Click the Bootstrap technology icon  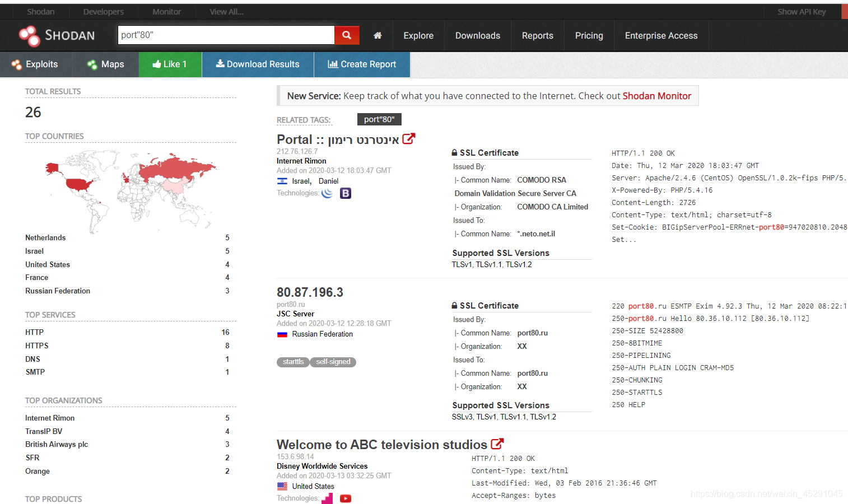coord(346,193)
